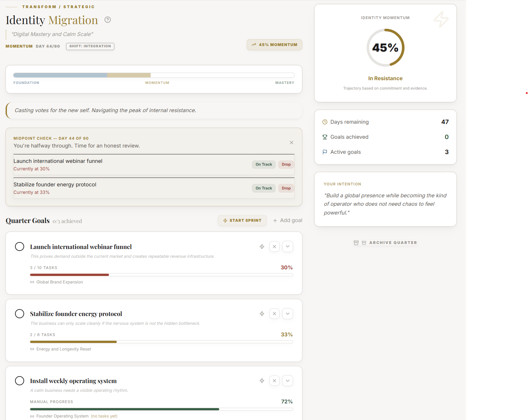Drop the international webinar funnel goal
The image size is (528, 420).
coord(286,164)
